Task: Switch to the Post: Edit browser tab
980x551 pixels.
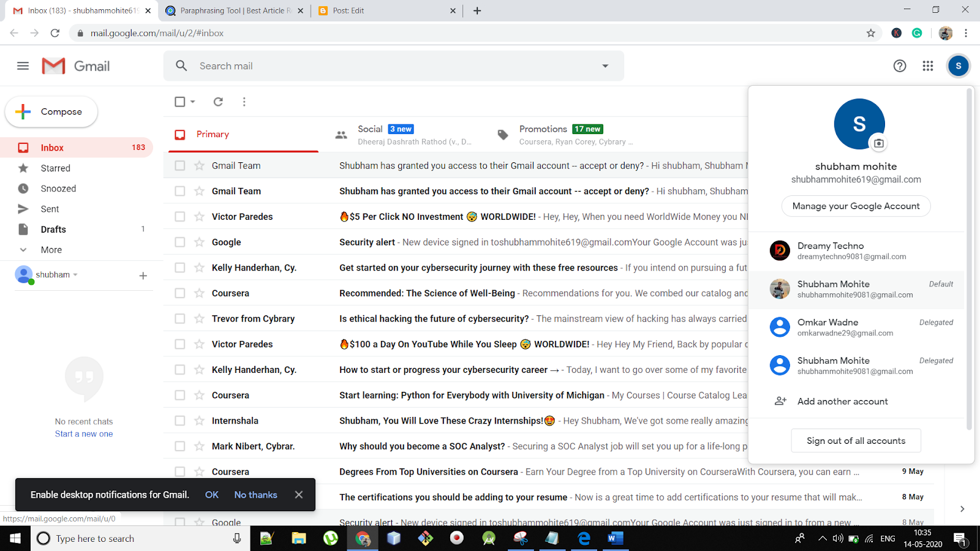Action: tap(387, 10)
